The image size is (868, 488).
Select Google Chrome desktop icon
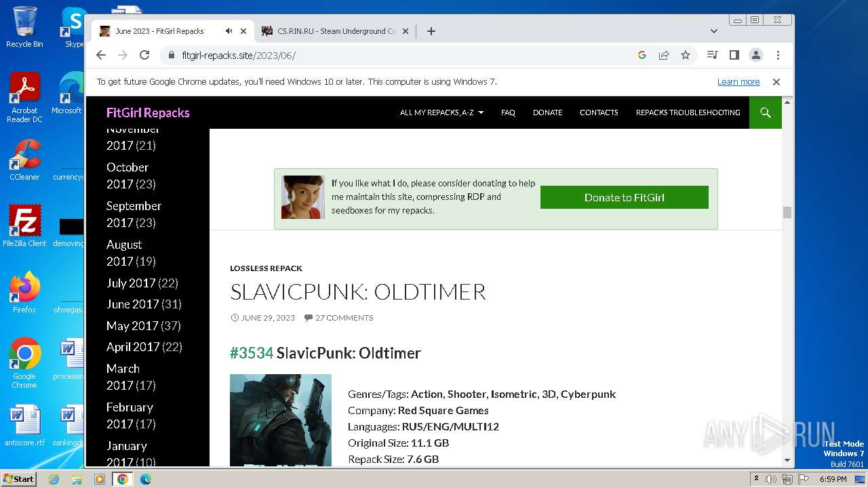coord(24,363)
